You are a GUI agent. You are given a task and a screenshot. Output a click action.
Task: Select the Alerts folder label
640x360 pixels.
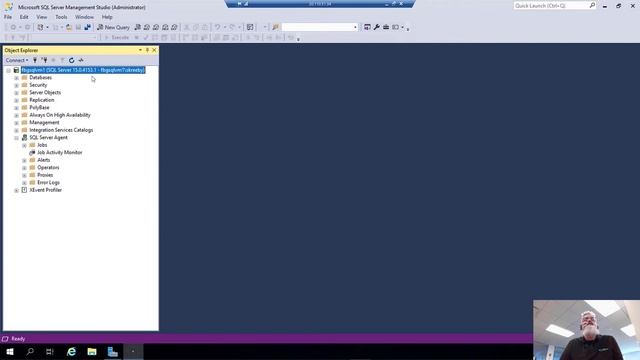pyautogui.click(x=44, y=160)
